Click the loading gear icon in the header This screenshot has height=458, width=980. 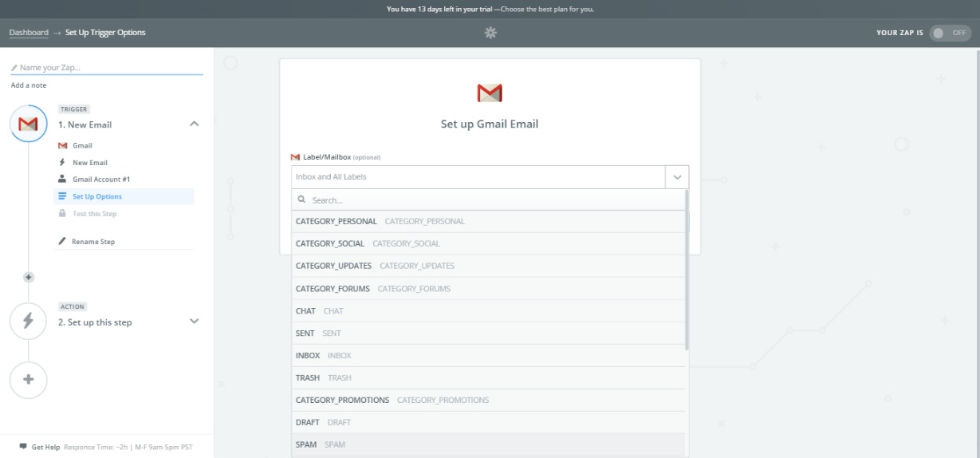(x=490, y=33)
